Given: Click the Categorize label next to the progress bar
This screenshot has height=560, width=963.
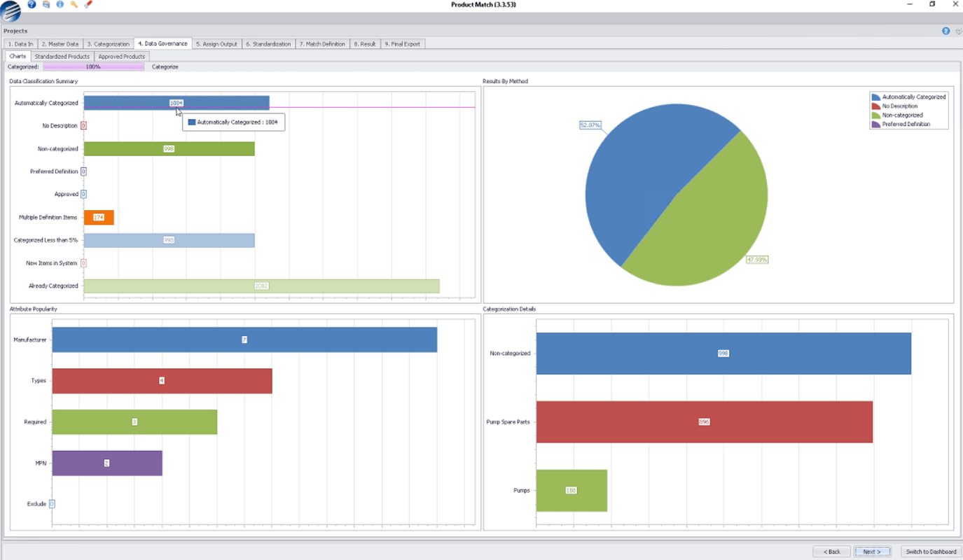Looking at the screenshot, I should coord(164,66).
